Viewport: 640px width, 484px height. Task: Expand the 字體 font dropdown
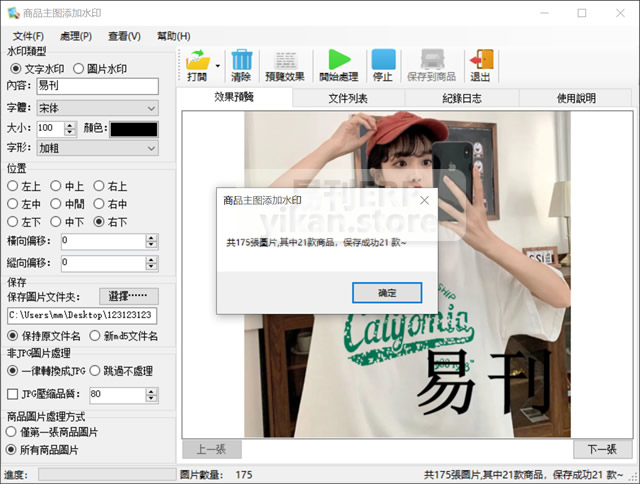pos(151,108)
